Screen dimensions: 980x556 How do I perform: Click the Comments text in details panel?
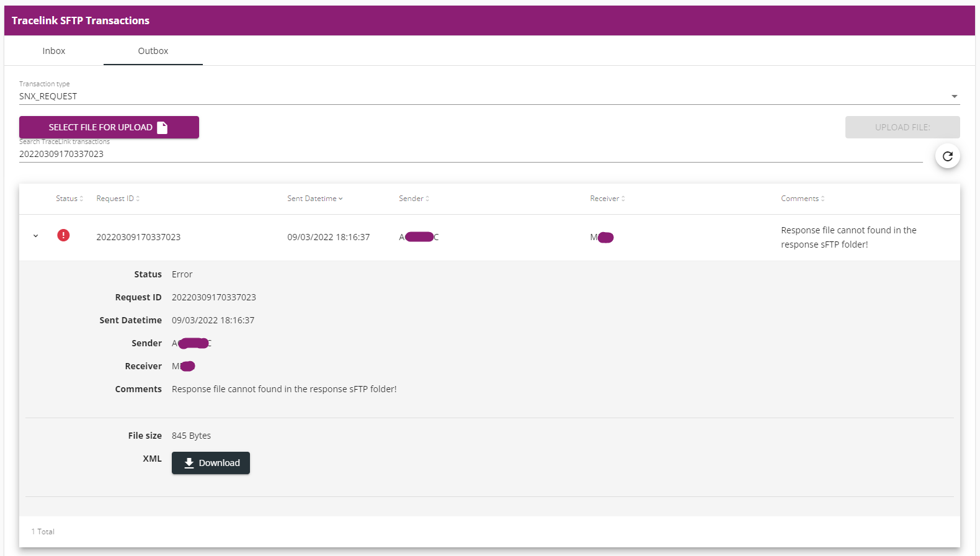284,389
